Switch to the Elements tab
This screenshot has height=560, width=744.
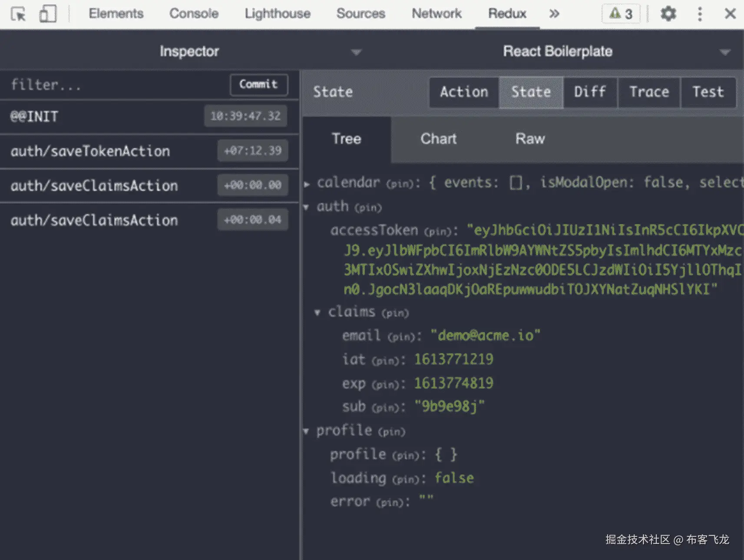click(116, 14)
